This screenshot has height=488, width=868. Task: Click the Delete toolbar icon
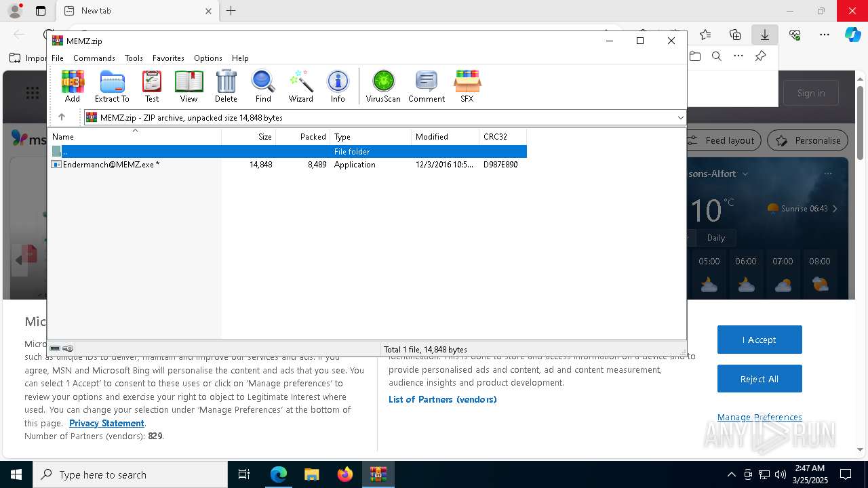pos(226,86)
